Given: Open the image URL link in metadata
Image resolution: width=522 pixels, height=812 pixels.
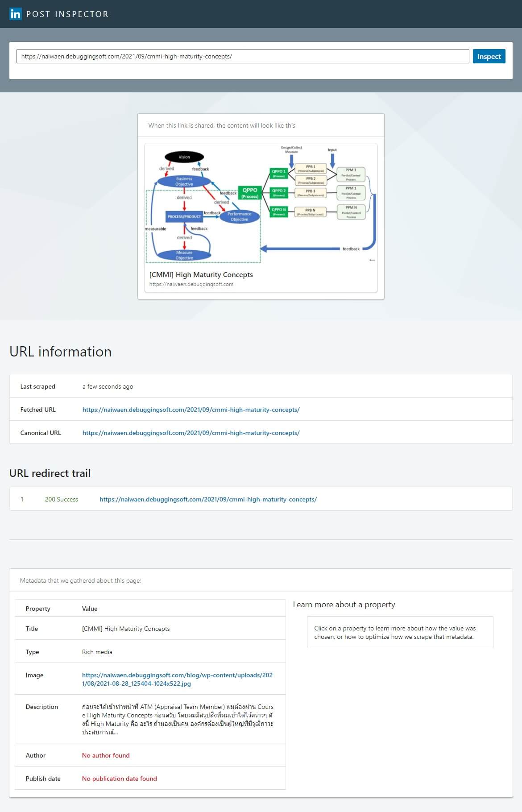Looking at the screenshot, I should click(x=177, y=679).
